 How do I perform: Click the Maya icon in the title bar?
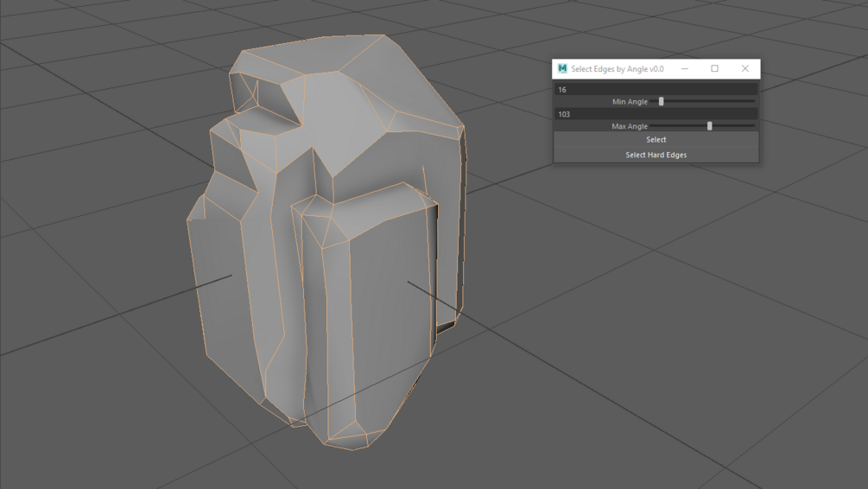pyautogui.click(x=562, y=68)
